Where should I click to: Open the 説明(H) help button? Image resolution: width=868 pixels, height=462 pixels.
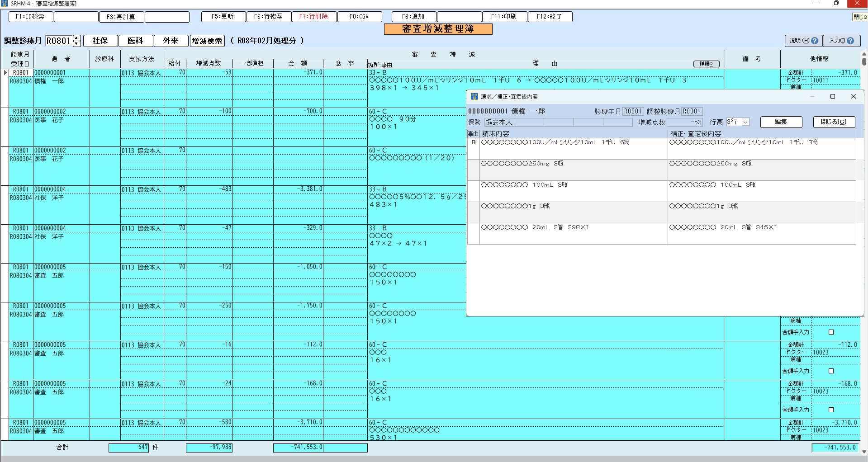coord(803,41)
